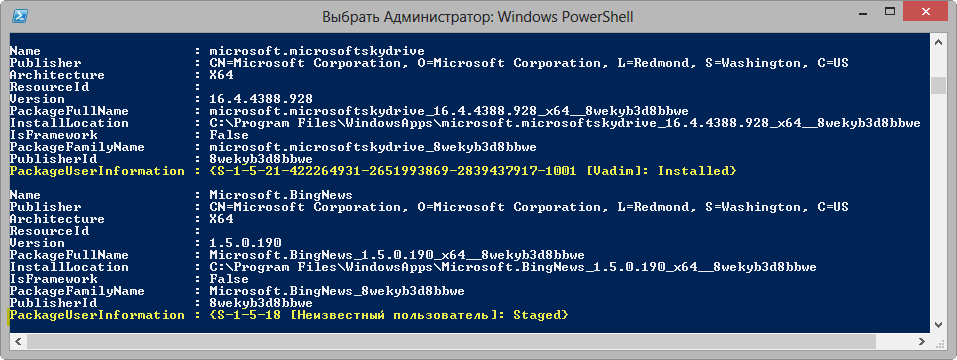Click the vertical scrollbar down arrow
957x360 pixels.
pyautogui.click(x=938, y=325)
